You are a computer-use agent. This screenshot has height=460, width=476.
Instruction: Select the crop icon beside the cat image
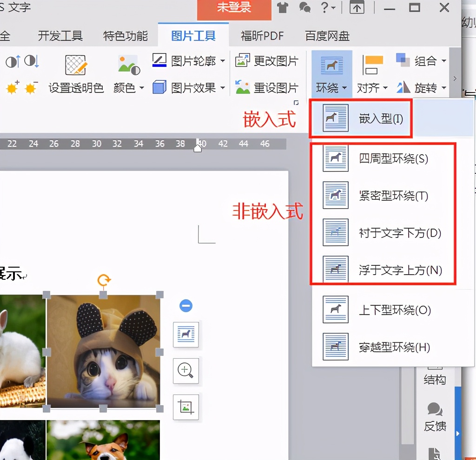(185, 407)
